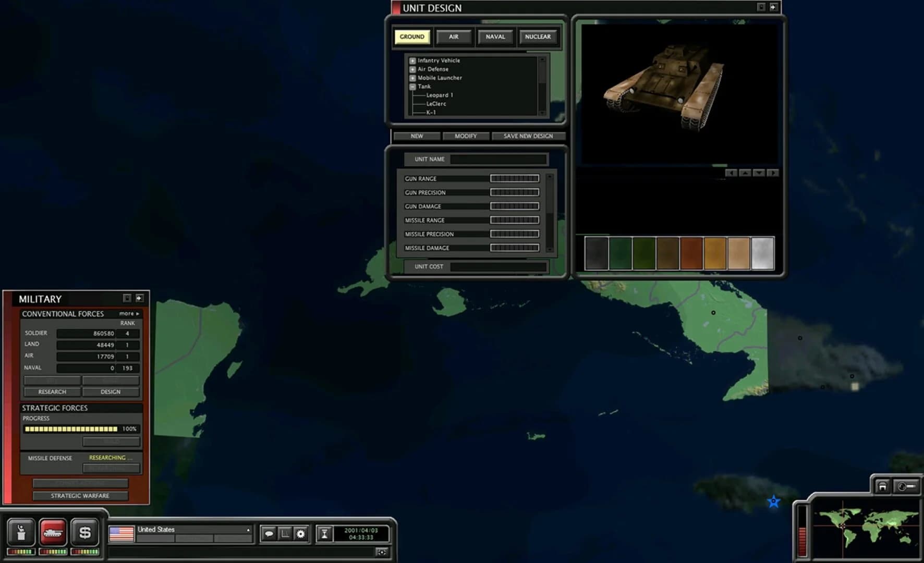The image size is (924, 563).
Task: Open the Politics panel icon
Action: [21, 533]
